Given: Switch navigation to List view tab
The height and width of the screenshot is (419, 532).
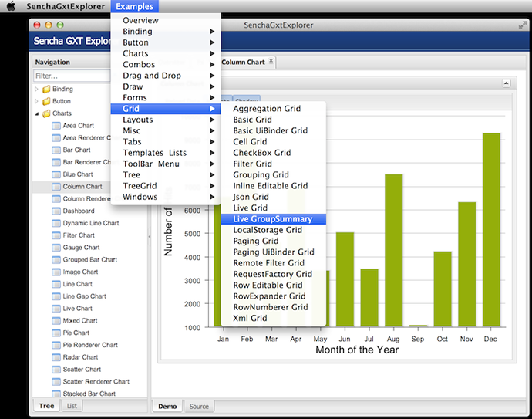Looking at the screenshot, I should [x=72, y=406].
